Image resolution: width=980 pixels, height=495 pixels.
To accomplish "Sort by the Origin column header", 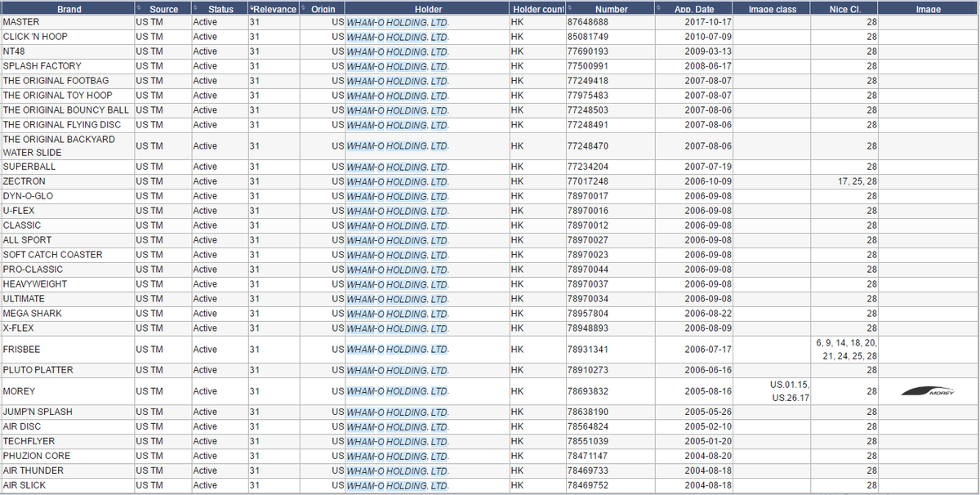I will coord(323,9).
